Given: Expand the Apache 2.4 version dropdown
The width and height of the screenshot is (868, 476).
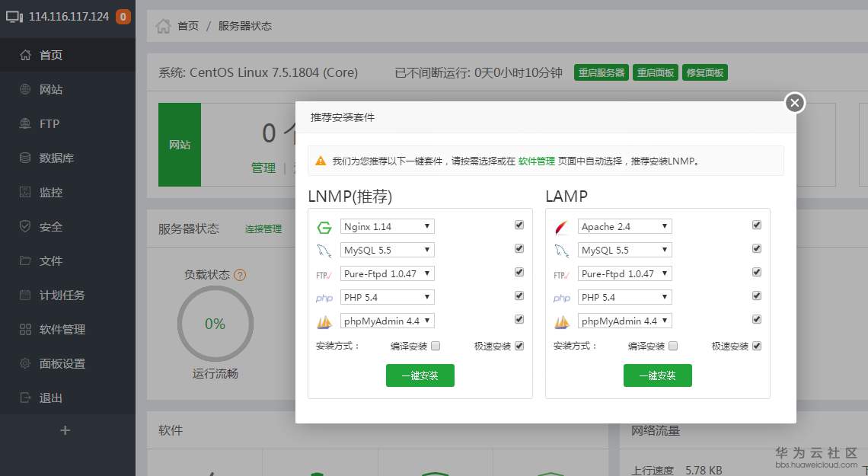Looking at the screenshot, I should 624,226.
